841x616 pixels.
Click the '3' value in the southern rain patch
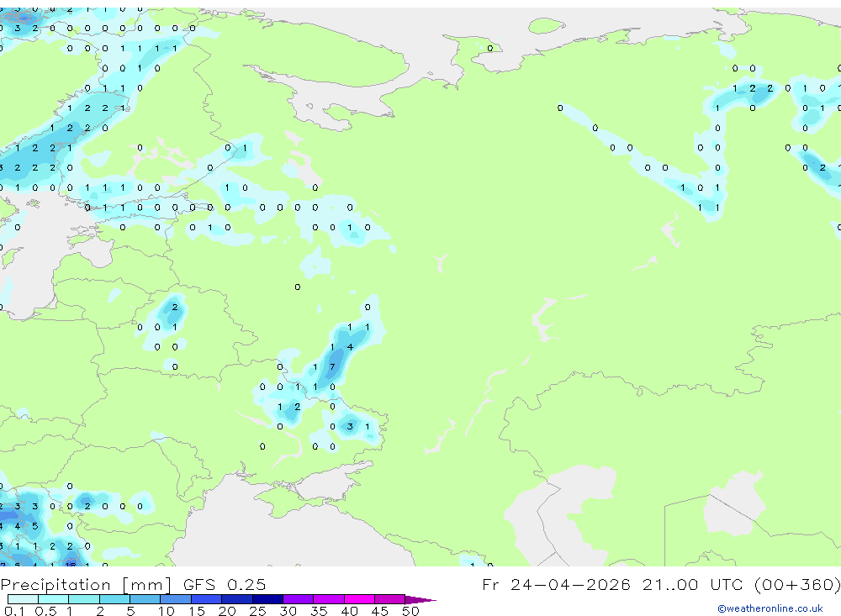(x=350, y=427)
